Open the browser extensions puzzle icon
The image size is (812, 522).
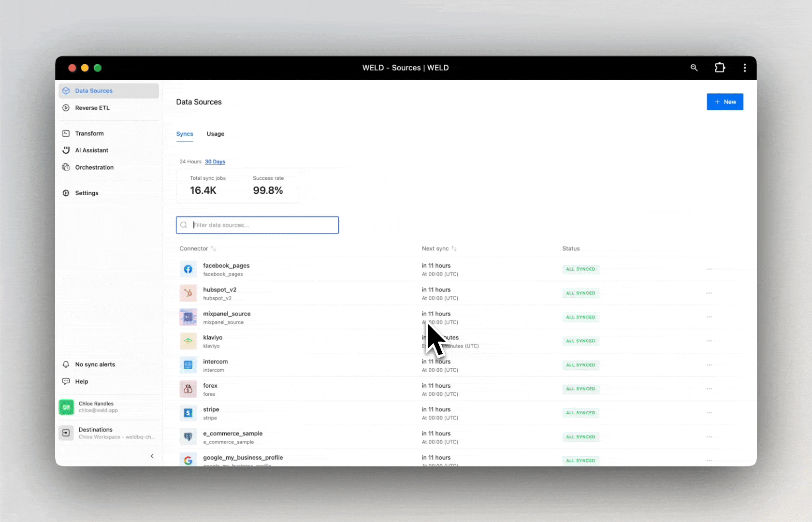[720, 68]
